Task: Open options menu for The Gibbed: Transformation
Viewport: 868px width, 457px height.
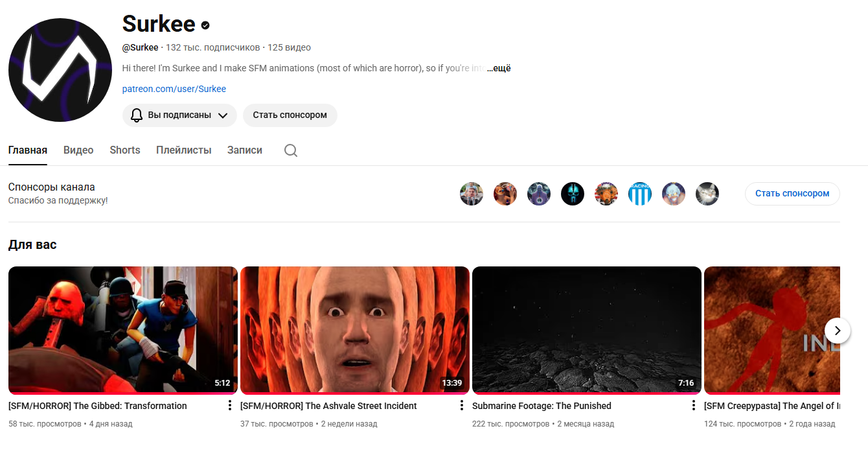Action: [x=229, y=406]
